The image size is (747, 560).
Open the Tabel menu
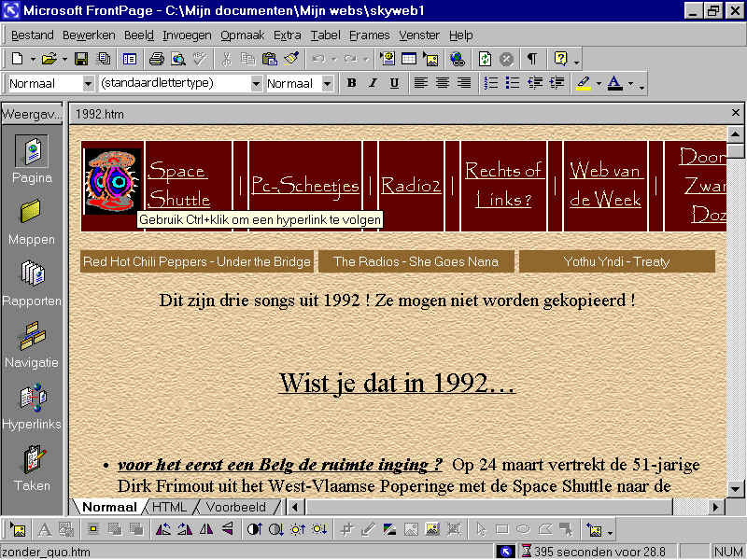(325, 35)
